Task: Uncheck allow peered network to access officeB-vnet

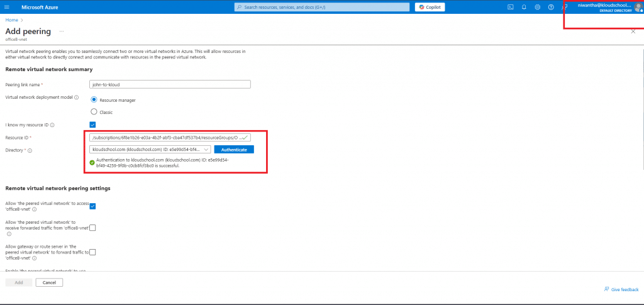Action: (x=92, y=206)
